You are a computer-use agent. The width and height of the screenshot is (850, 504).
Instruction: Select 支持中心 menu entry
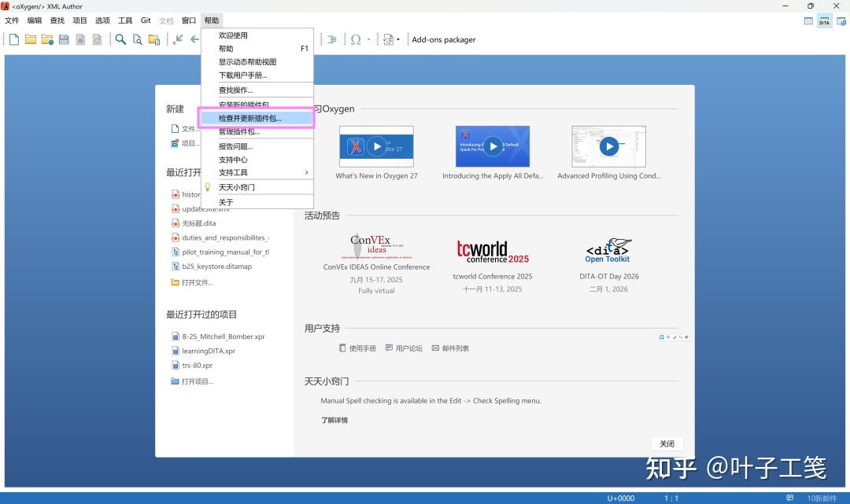coord(257,160)
